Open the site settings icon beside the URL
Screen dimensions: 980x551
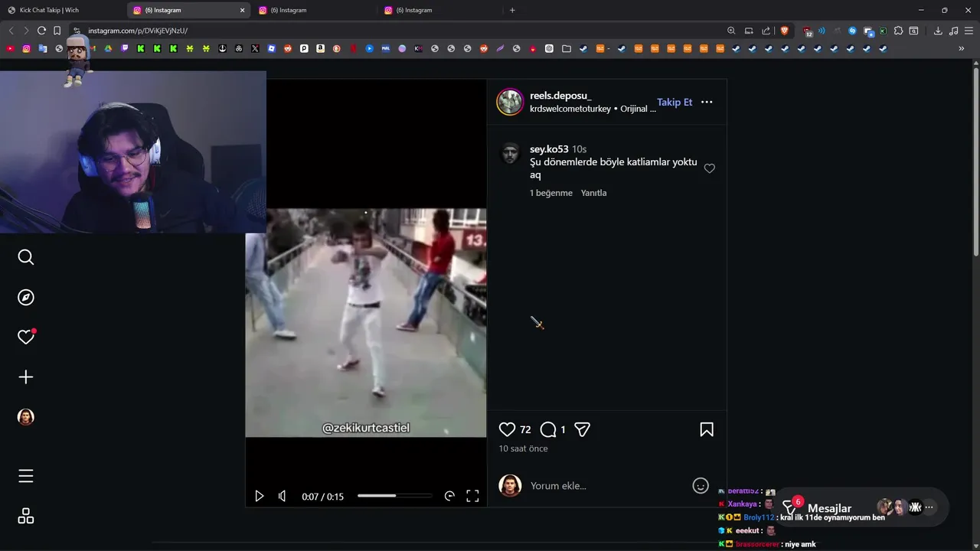tap(77, 31)
